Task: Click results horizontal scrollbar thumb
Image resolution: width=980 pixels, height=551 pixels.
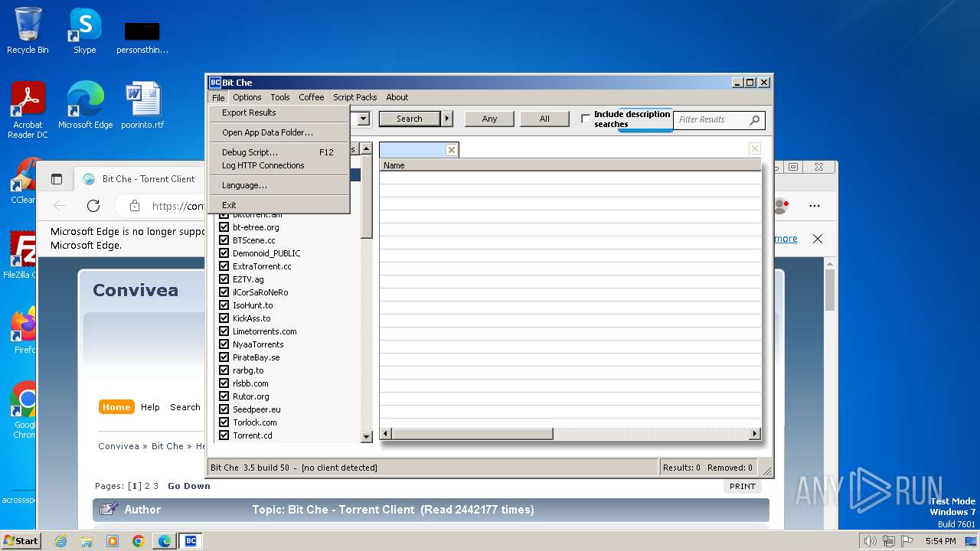Action: point(472,434)
